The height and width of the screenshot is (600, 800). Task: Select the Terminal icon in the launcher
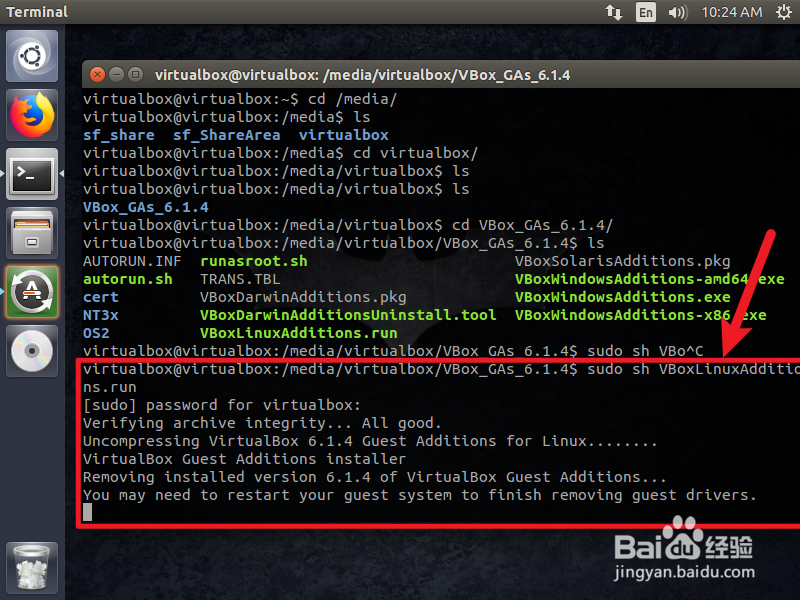click(x=32, y=174)
